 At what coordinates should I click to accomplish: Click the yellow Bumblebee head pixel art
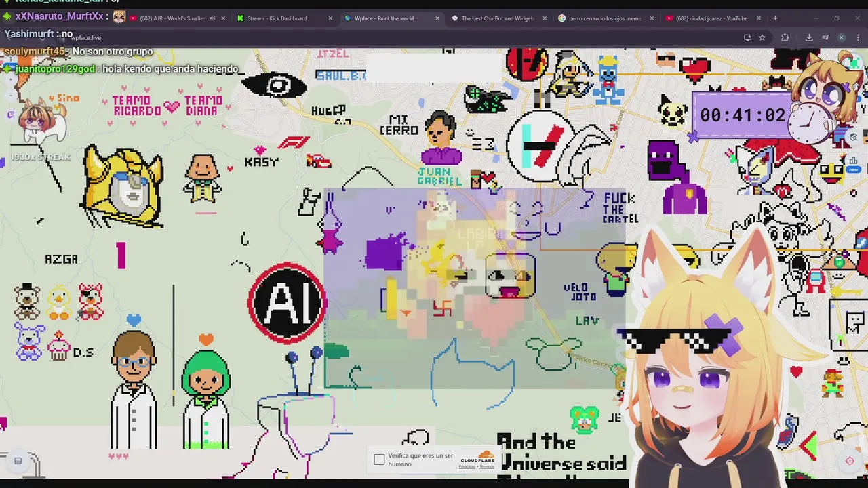(123, 186)
